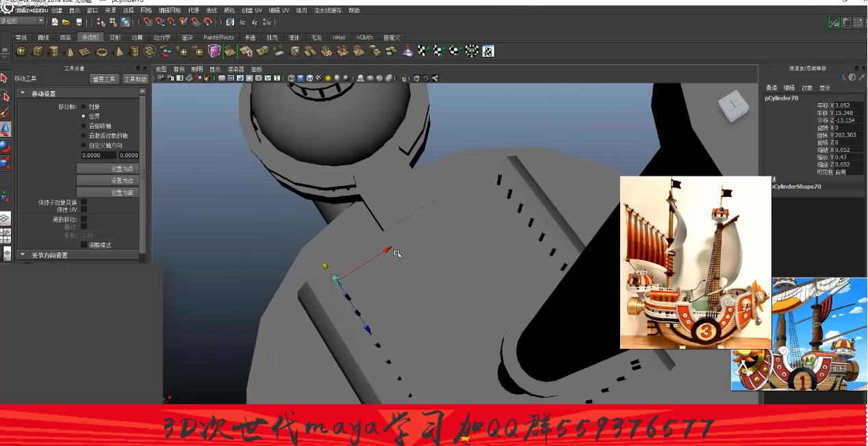Click the polygon sphere icon on the shelf
Image resolution: width=868 pixels, height=446 pixels.
pos(21,51)
